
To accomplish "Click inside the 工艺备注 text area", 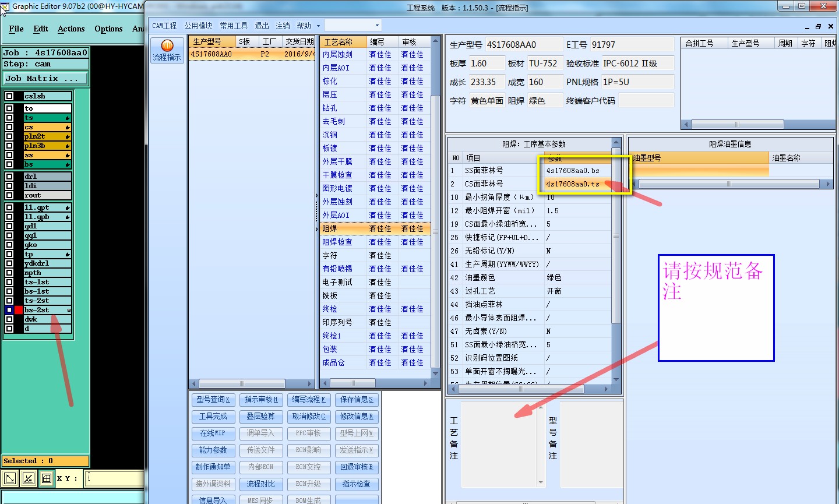I will [499, 444].
